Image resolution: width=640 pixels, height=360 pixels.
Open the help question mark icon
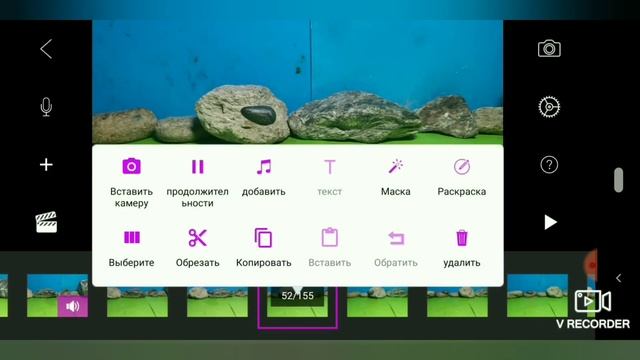pyautogui.click(x=549, y=165)
